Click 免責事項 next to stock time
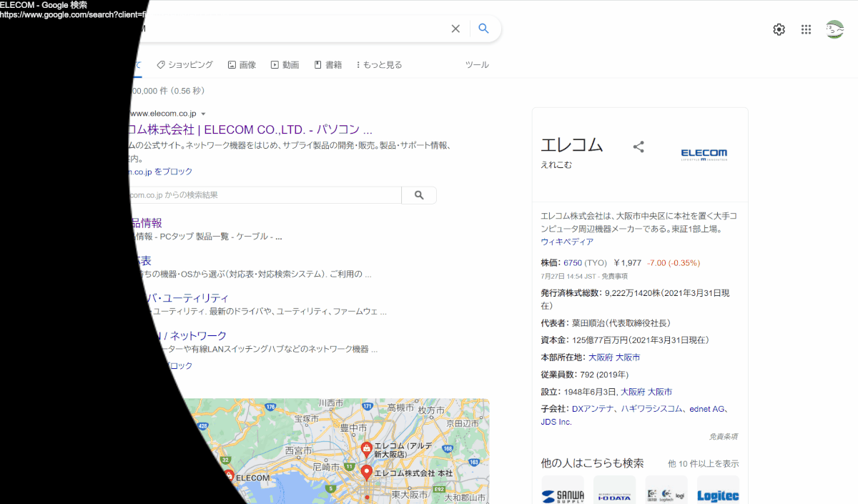 click(614, 276)
